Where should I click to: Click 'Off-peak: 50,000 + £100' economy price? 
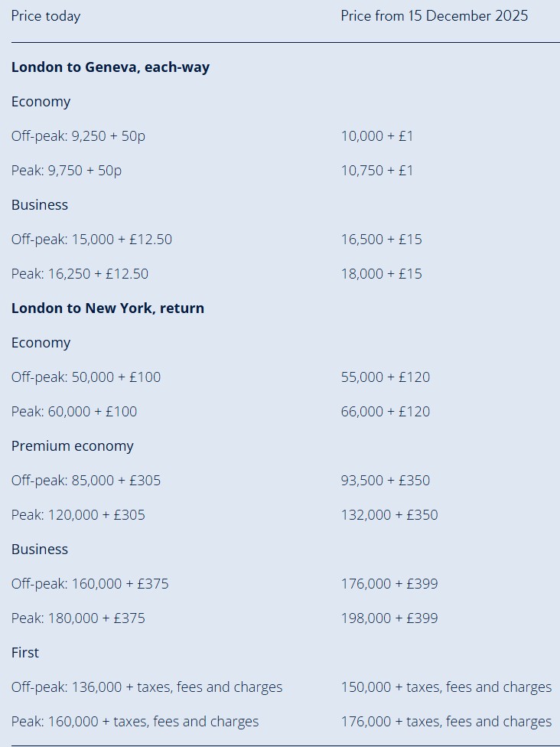tap(86, 377)
